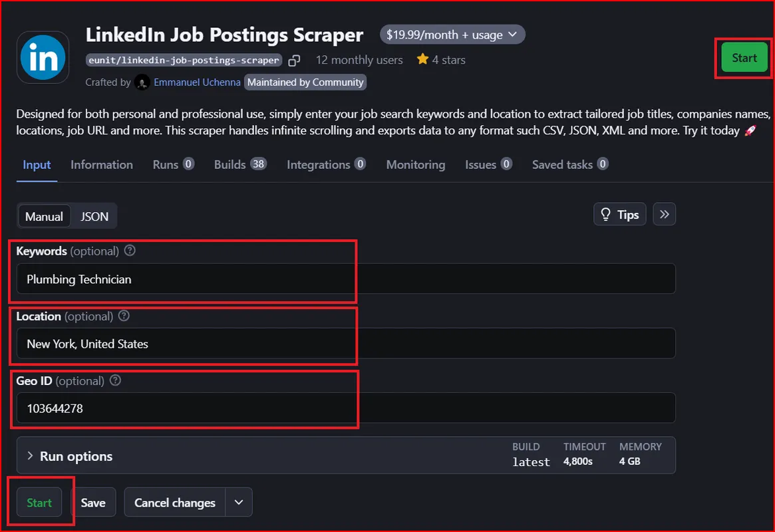Click the LinkedIn logo actor icon
The height and width of the screenshot is (532, 775).
[43, 57]
